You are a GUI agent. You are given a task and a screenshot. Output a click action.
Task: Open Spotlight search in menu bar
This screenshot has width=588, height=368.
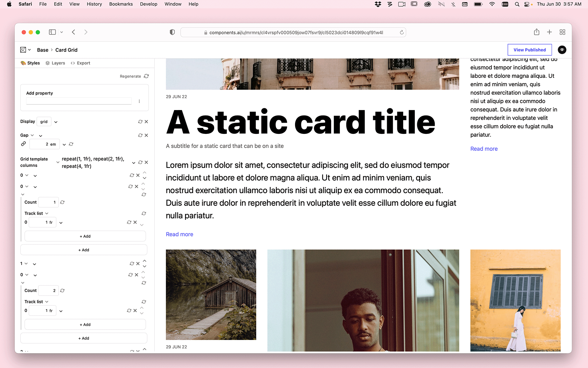[517, 4]
